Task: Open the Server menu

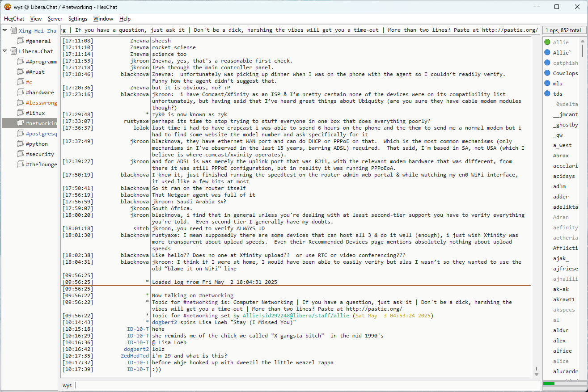Action: tap(55, 19)
